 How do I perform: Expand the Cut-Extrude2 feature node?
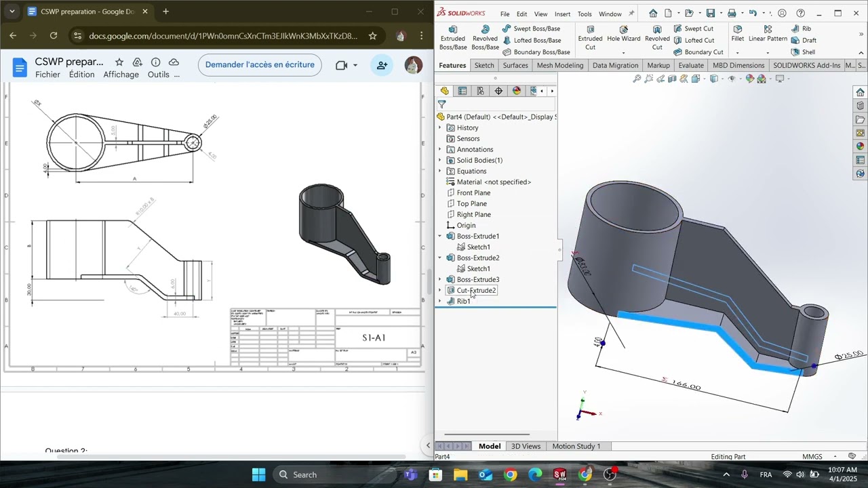click(440, 290)
